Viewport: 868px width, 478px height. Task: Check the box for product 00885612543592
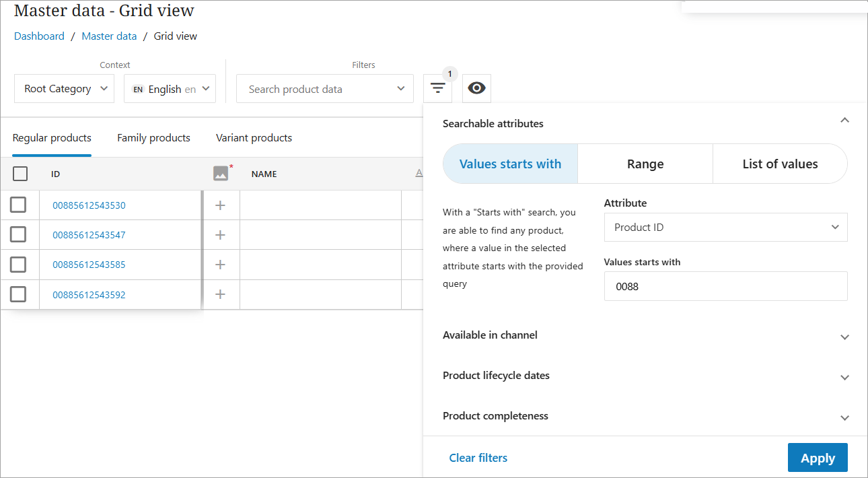[18, 294]
